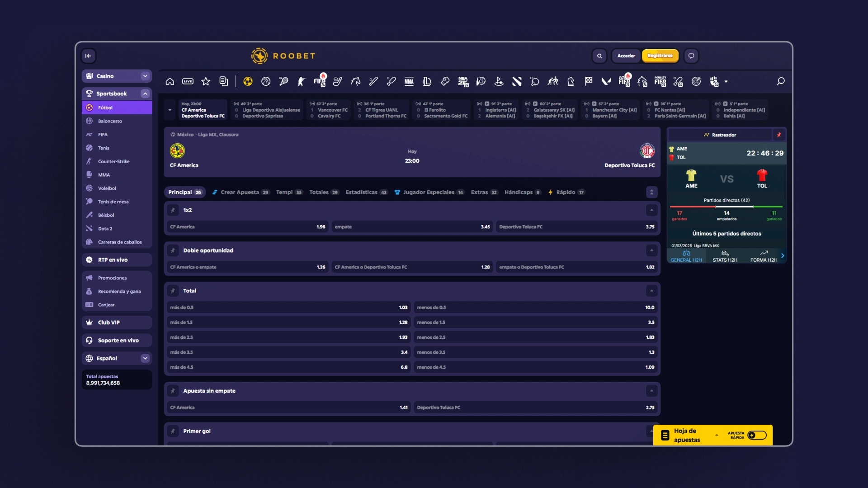This screenshot has width=868, height=488.
Task: Click the Registrarse button
Action: coord(660,56)
